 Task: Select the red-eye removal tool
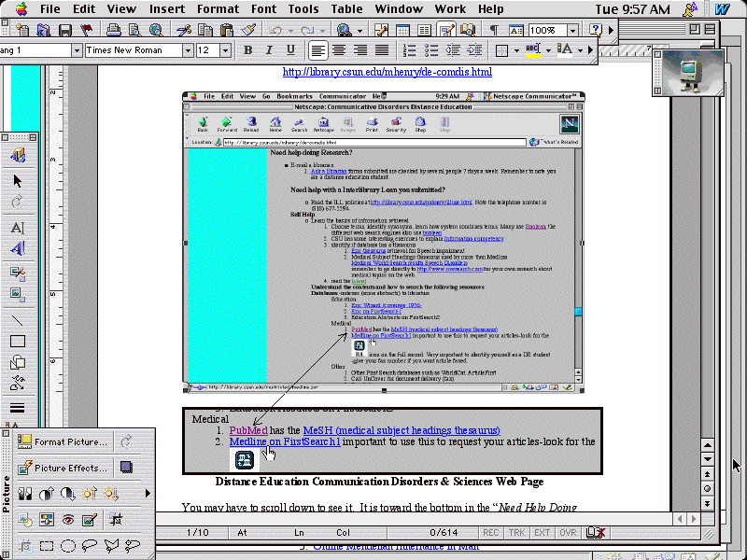[x=67, y=520]
